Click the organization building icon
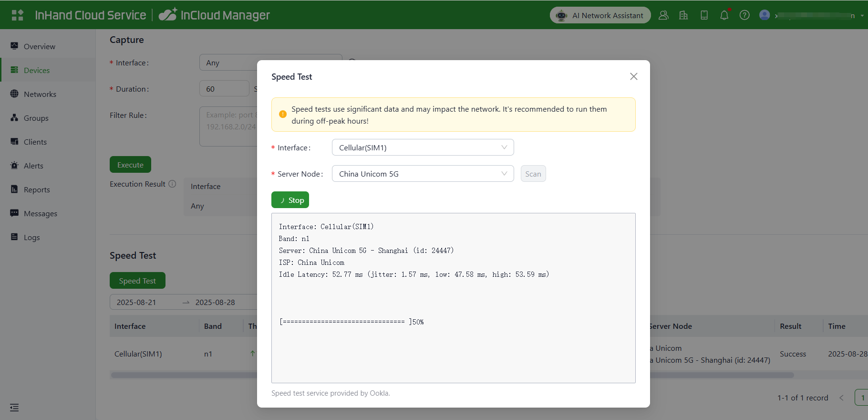Screen dimensions: 868x420 click(683, 15)
